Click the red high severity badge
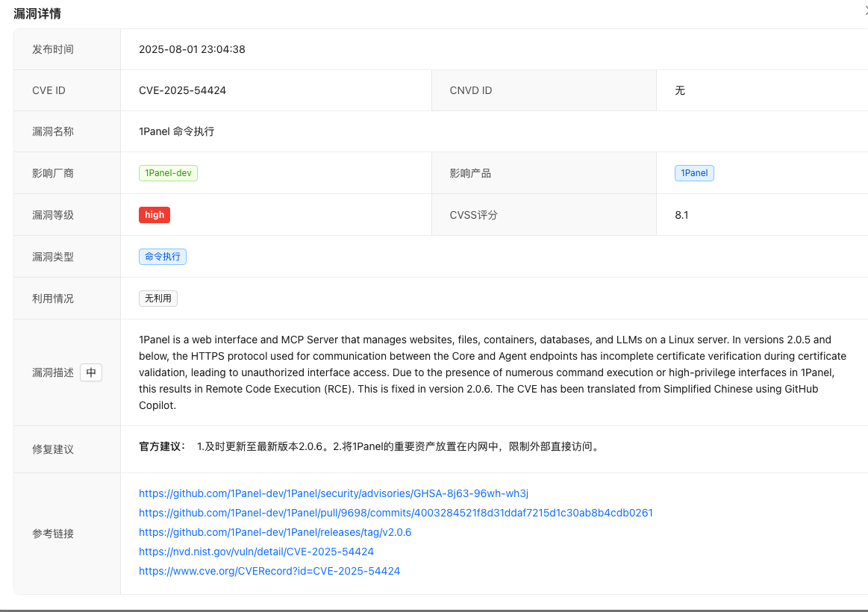Image resolution: width=868 pixels, height=612 pixels. coord(154,215)
